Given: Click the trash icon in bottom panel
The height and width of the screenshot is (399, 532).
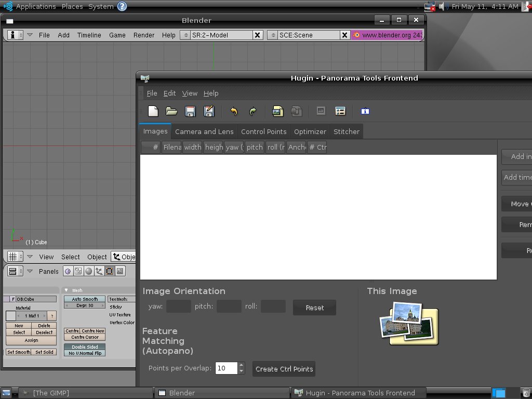Looking at the screenshot, I should coord(526,393).
